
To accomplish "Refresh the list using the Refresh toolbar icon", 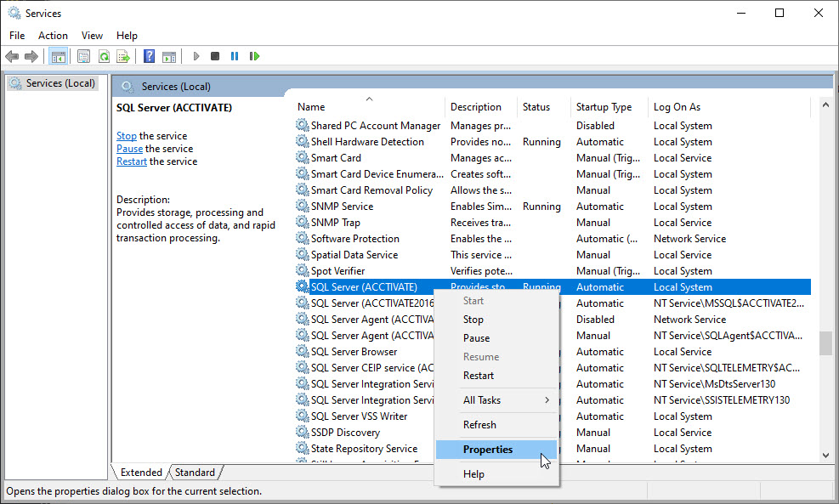I will (104, 56).
